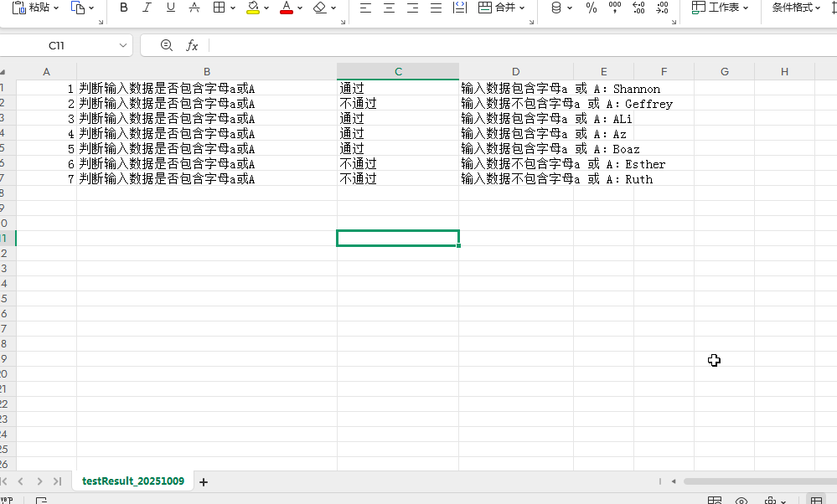Open the font settings dialog launcher
The image size is (837, 504).
tap(343, 22)
